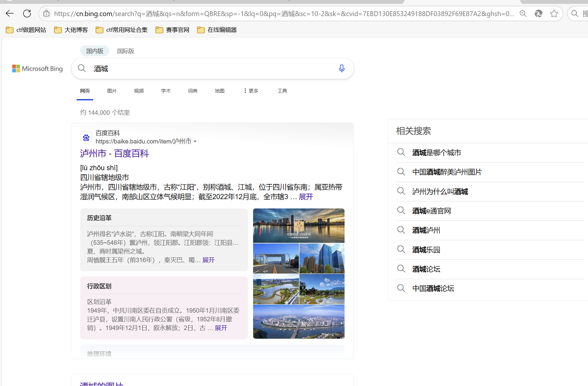The width and height of the screenshot is (588, 386).
Task: Open the 在线编辑器 bookmark folder
Action: coord(217,30)
